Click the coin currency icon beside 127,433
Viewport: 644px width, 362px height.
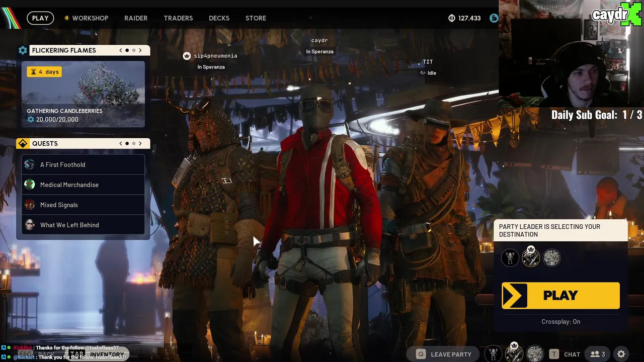(x=452, y=18)
